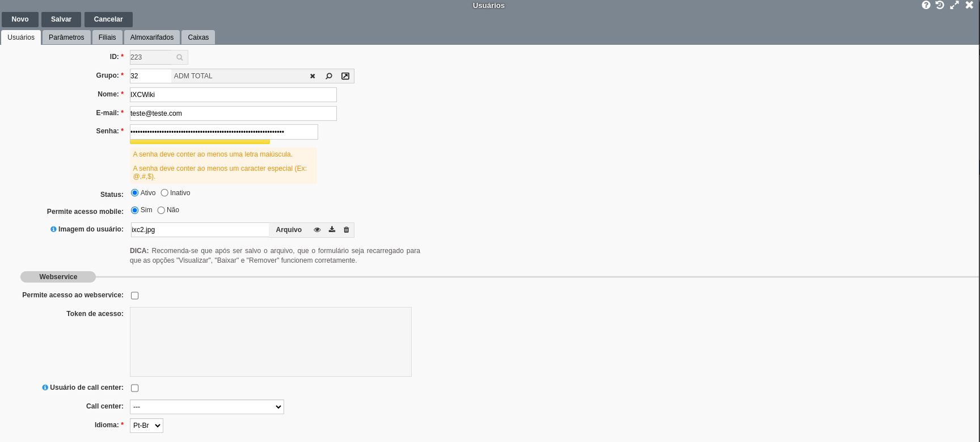Open the Filiais tab
The width and height of the screenshot is (980, 442).
tap(107, 37)
